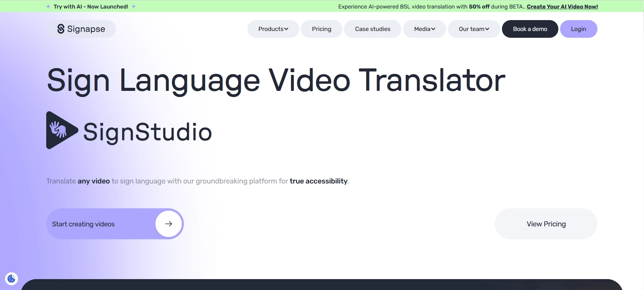Image resolution: width=644 pixels, height=290 pixels.
Task: Expand the Products dropdown menu
Action: pyautogui.click(x=273, y=29)
